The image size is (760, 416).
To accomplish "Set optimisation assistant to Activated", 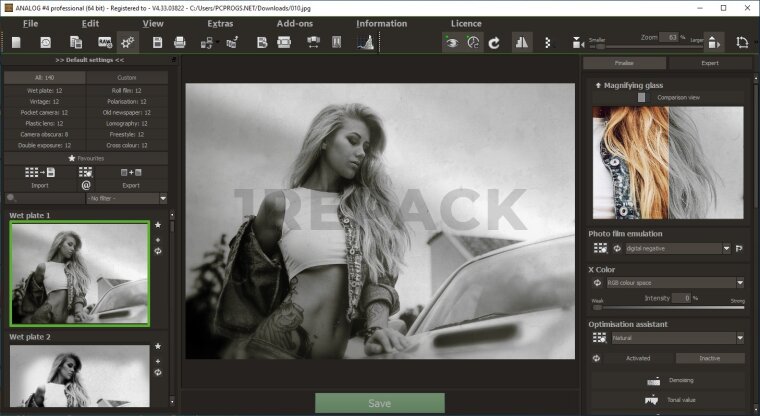I will (x=638, y=358).
